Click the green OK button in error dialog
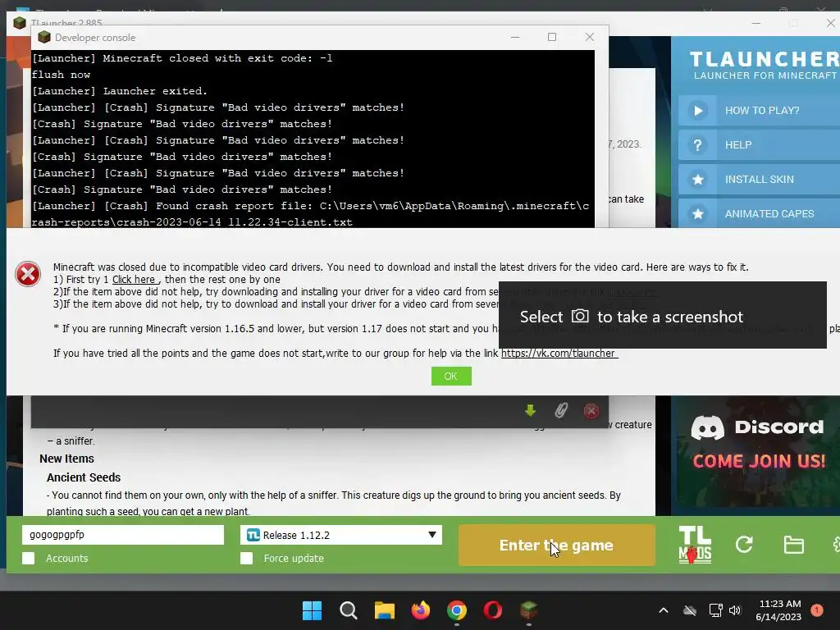The width and height of the screenshot is (840, 630). point(451,376)
